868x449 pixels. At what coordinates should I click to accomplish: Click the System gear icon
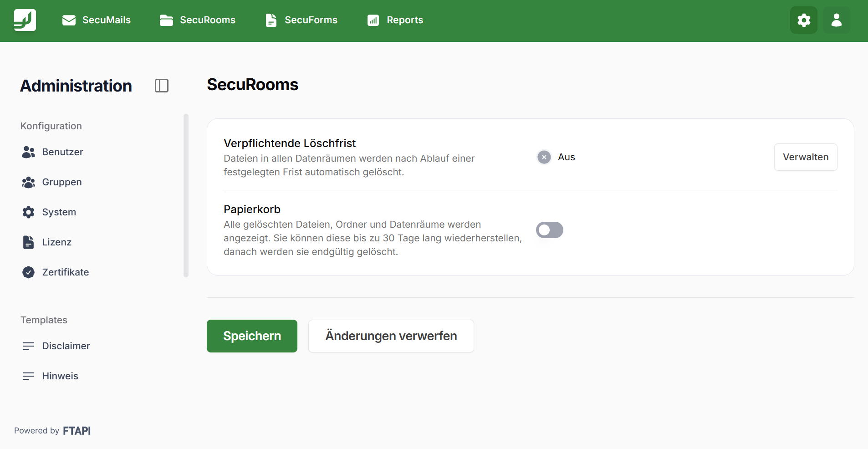[28, 212]
